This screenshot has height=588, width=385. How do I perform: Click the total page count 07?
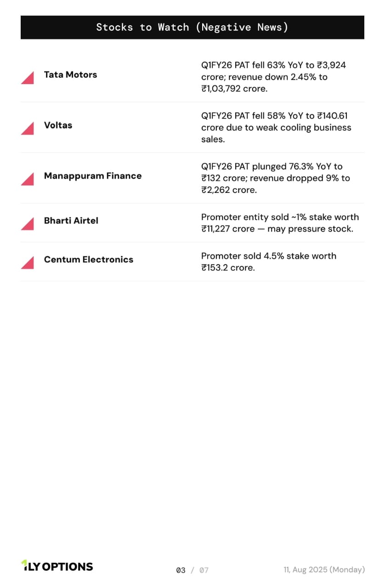click(204, 570)
